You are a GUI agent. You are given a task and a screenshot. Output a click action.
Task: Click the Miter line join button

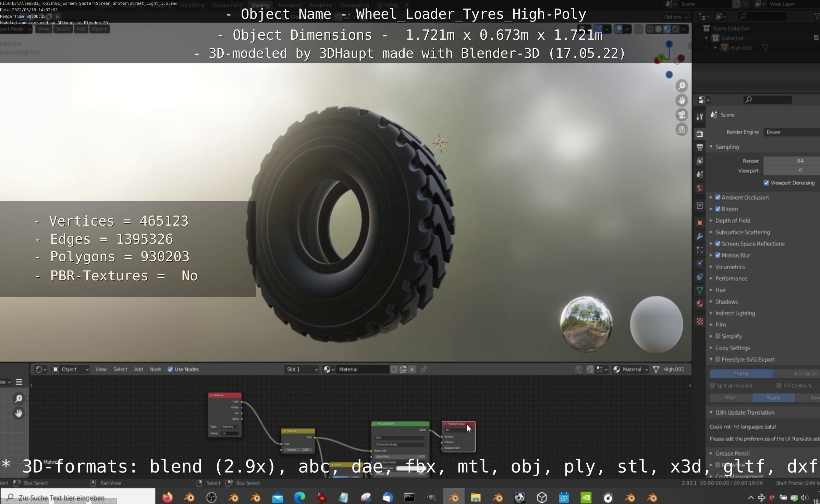731,398
